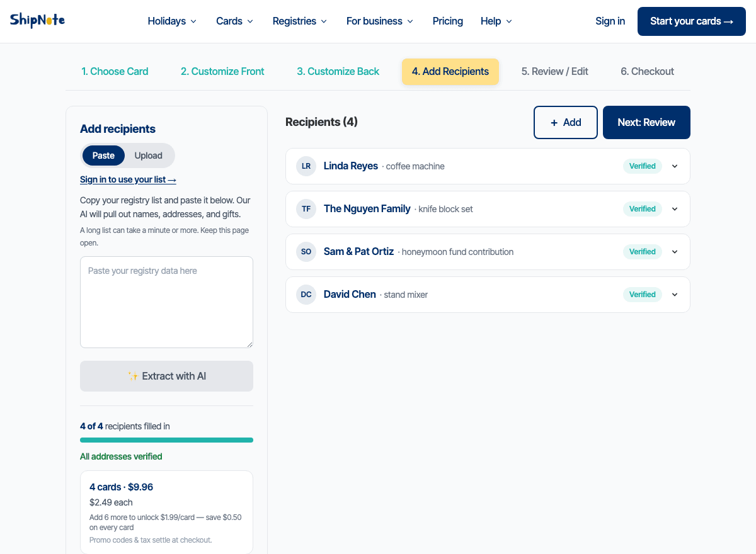Click the Extract with AI button
This screenshot has width=756, height=554.
(x=166, y=376)
